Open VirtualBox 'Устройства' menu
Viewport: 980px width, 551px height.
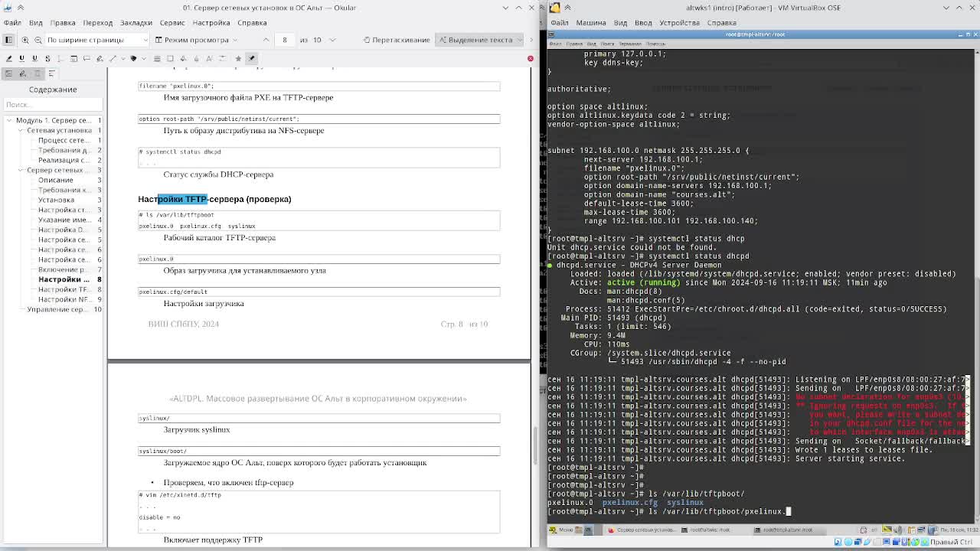(x=679, y=23)
